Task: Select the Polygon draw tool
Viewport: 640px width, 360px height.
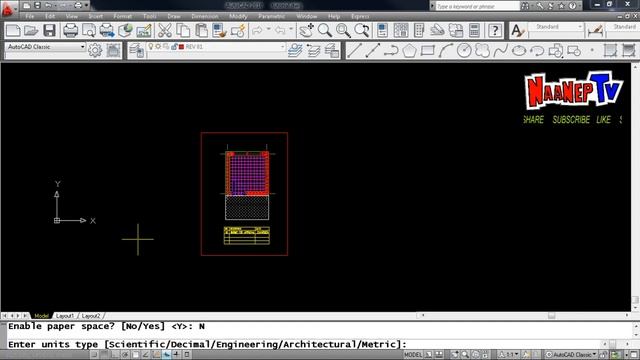Action: tap(409, 51)
